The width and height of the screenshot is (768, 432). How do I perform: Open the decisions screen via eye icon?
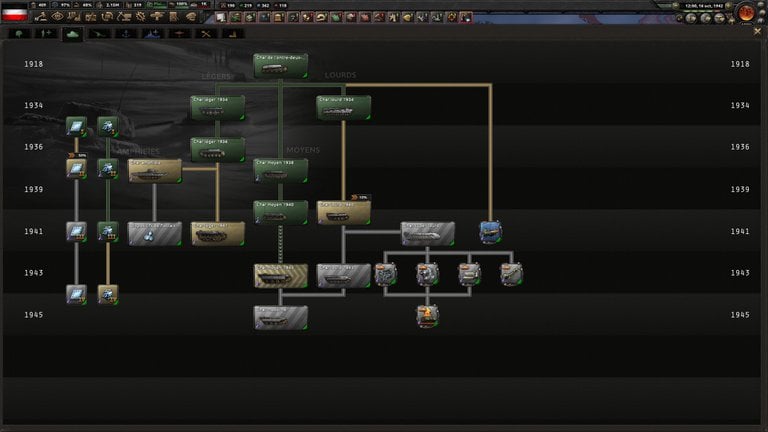point(57,17)
